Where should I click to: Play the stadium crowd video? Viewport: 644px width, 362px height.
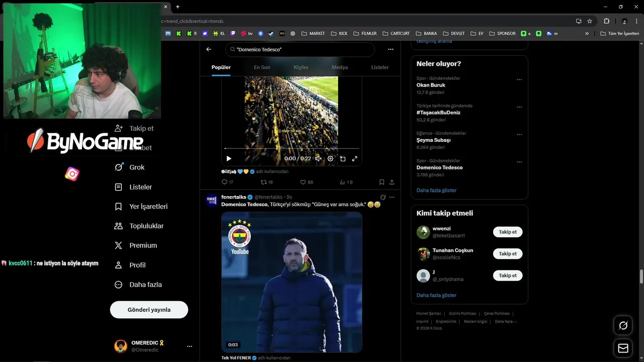click(x=229, y=158)
